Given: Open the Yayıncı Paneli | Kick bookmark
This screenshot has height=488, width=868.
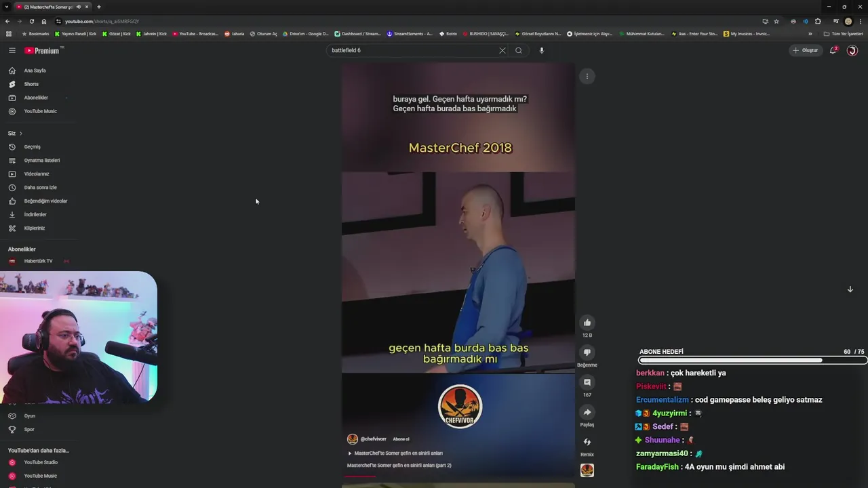Looking at the screenshot, I should click(75, 34).
